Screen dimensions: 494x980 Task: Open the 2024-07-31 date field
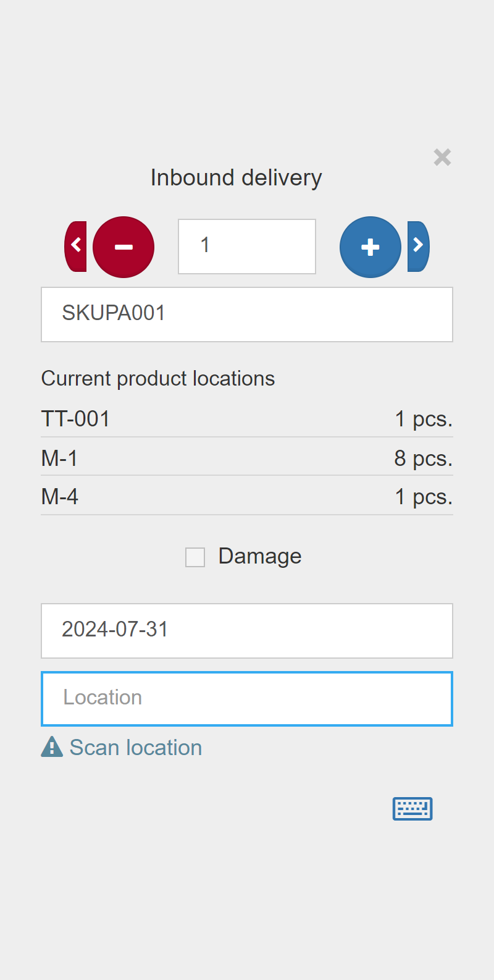247,631
